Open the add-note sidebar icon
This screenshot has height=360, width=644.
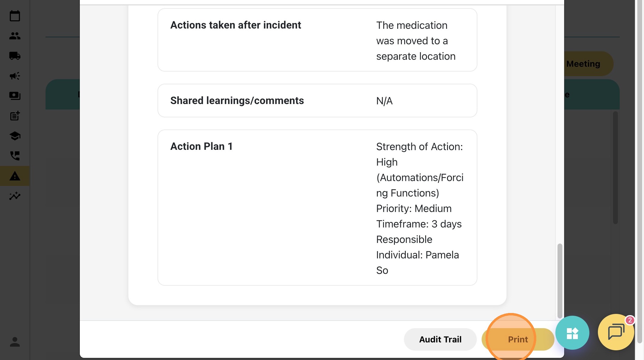15,116
